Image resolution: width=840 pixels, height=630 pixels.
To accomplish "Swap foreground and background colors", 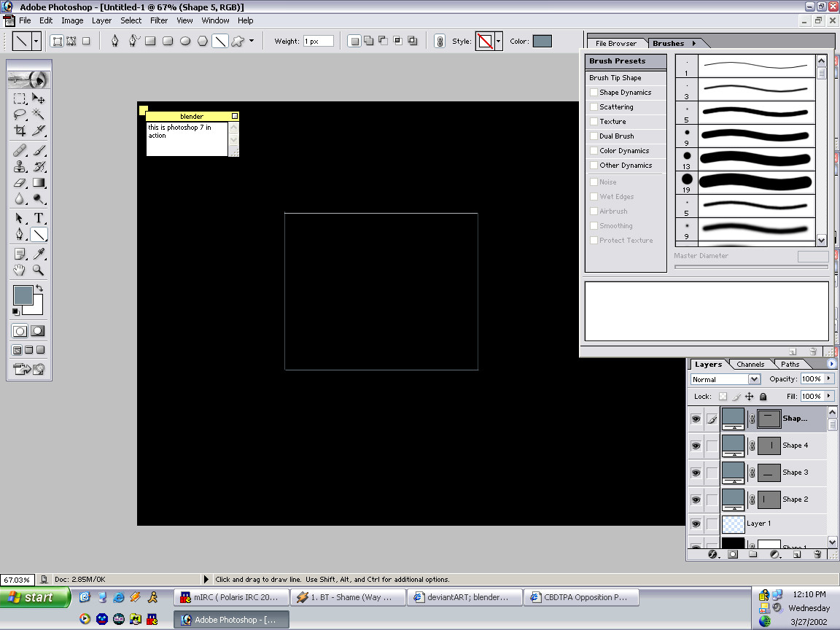I will click(39, 288).
